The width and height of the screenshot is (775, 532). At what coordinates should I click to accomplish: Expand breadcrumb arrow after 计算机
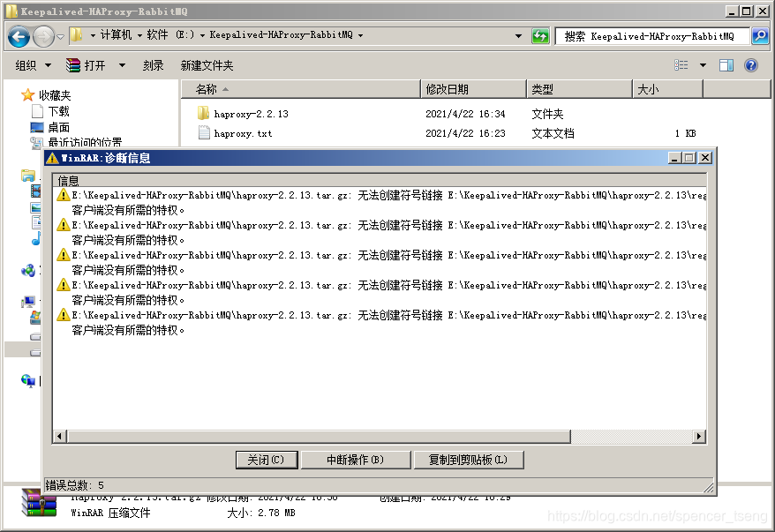pyautogui.click(x=139, y=35)
